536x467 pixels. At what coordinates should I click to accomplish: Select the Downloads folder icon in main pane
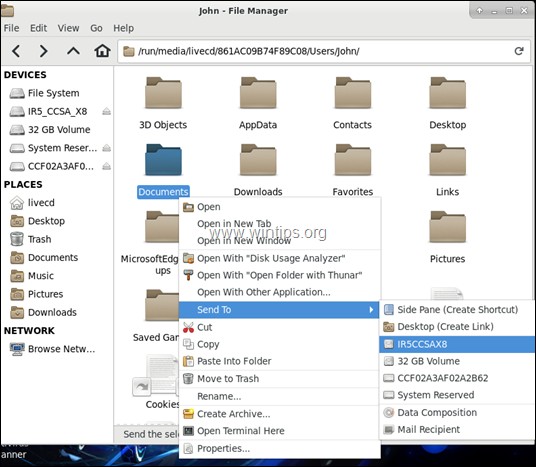(x=258, y=160)
